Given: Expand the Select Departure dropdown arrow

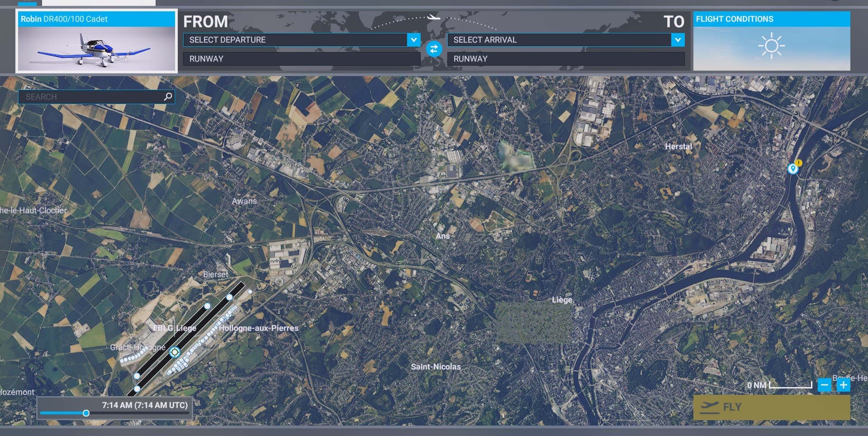Looking at the screenshot, I should tap(413, 40).
